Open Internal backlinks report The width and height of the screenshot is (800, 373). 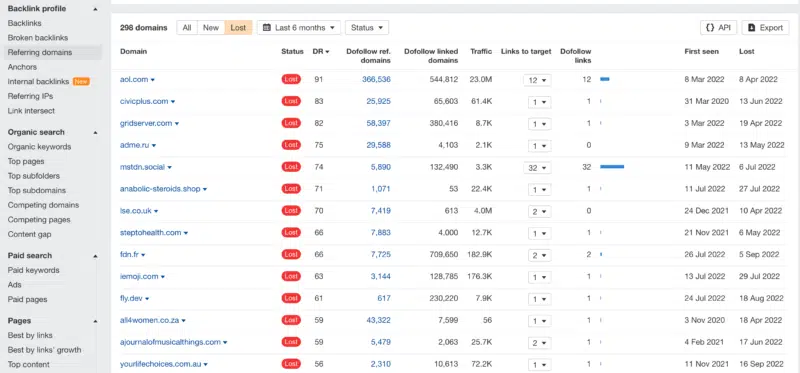tap(38, 82)
